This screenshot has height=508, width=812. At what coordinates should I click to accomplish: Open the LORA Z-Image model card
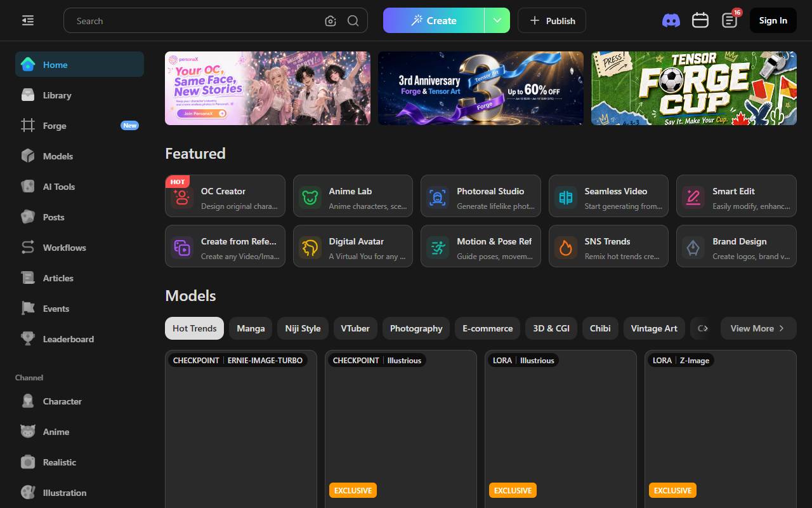[721, 429]
